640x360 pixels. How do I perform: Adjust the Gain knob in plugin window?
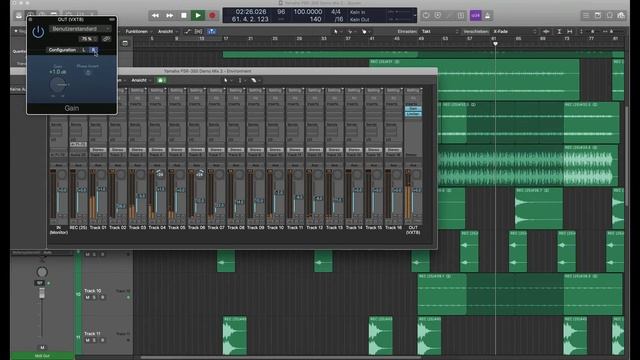tap(58, 84)
